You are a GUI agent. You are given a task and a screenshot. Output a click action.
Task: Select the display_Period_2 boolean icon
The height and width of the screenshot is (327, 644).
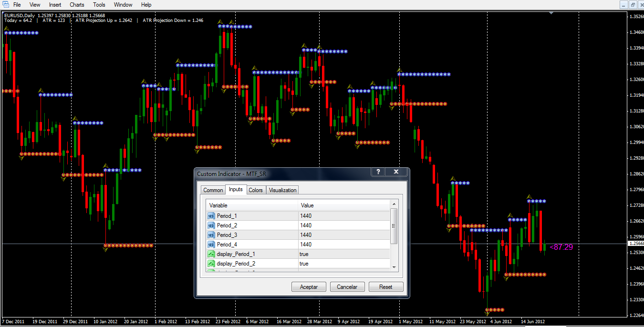pyautogui.click(x=211, y=264)
